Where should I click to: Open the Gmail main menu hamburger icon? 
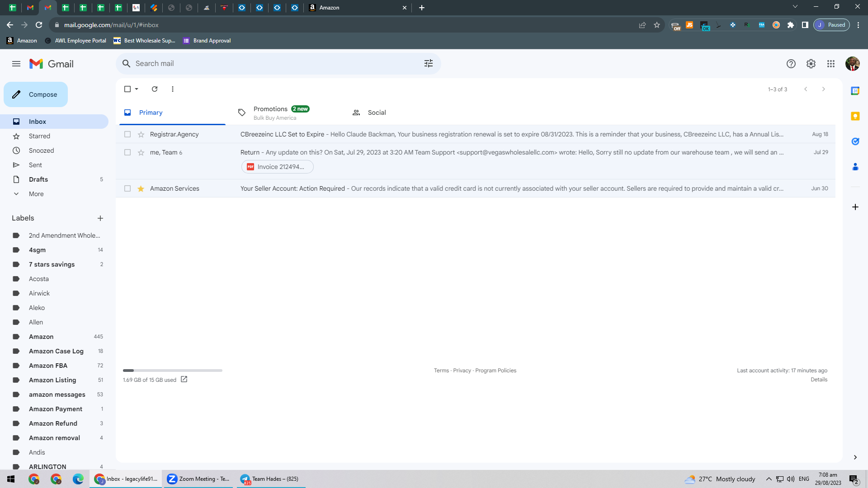point(16,64)
